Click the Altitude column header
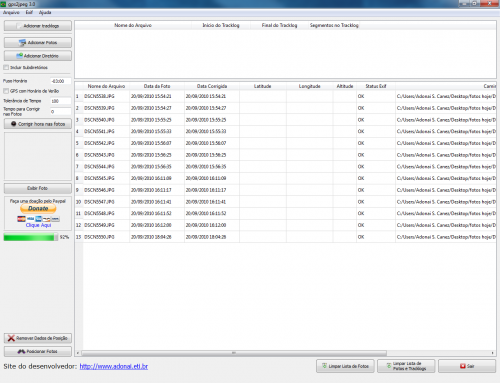This screenshot has width=500, height=383. [x=345, y=86]
